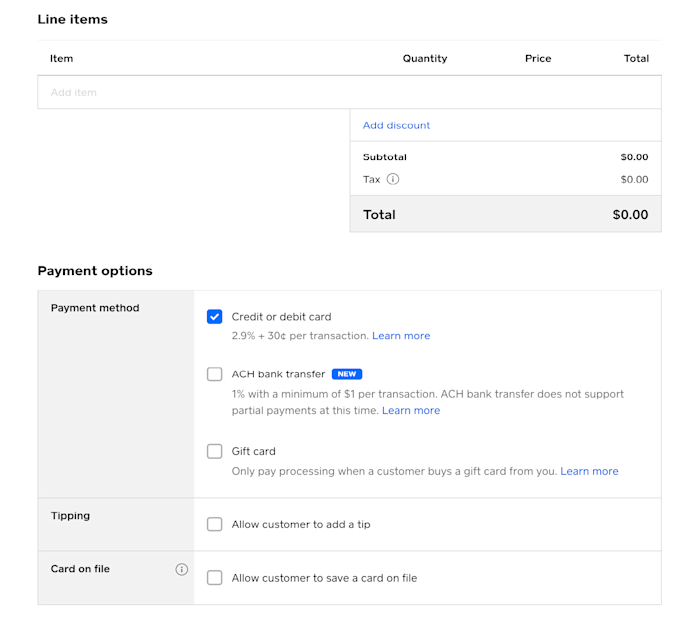The width and height of the screenshot is (700, 625).
Task: Click the Item column header
Action: pyautogui.click(x=62, y=59)
